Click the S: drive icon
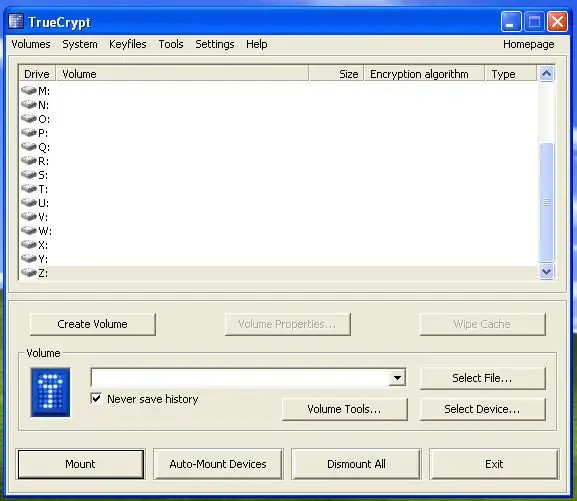Screen dimensions: 577x501 pyautogui.click(x=29, y=174)
